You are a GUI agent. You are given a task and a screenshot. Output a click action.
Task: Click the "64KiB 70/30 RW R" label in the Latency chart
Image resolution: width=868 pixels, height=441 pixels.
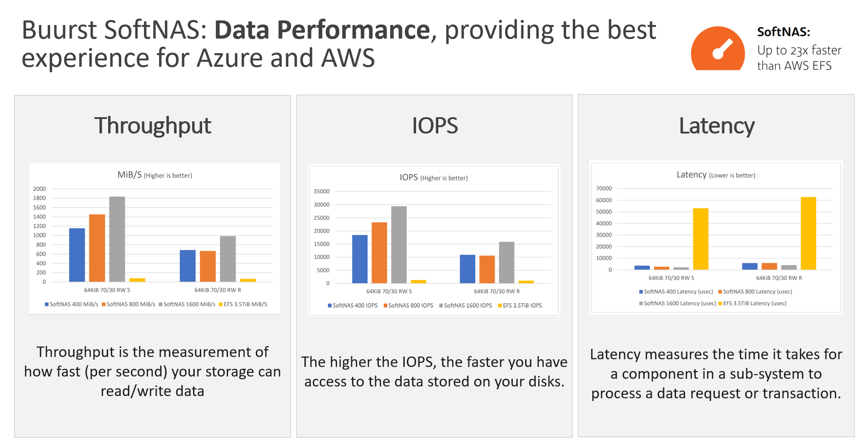pyautogui.click(x=779, y=278)
